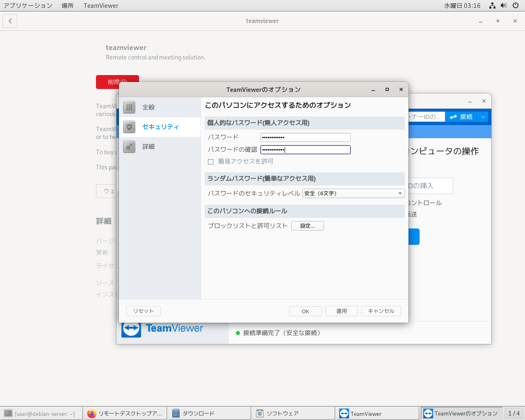Image resolution: width=525 pixels, height=420 pixels.
Task: Click the 詳細 (Advanced) gears icon
Action: point(129,147)
